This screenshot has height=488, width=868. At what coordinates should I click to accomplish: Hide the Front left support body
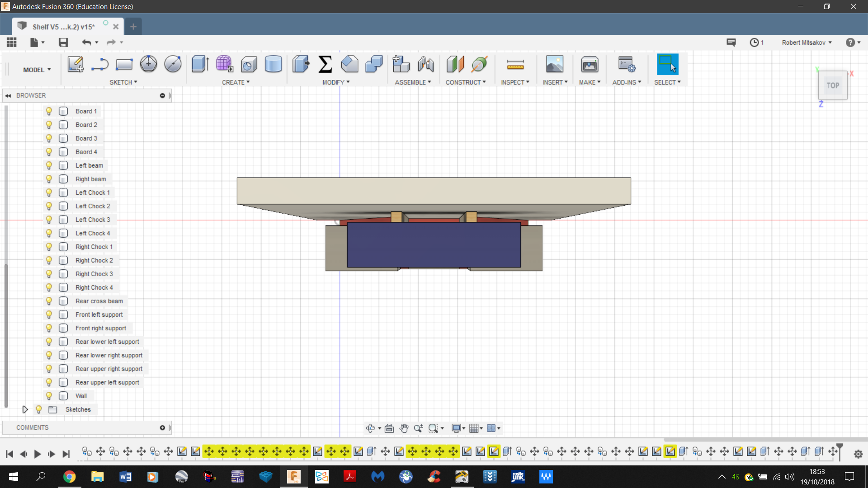(49, 314)
